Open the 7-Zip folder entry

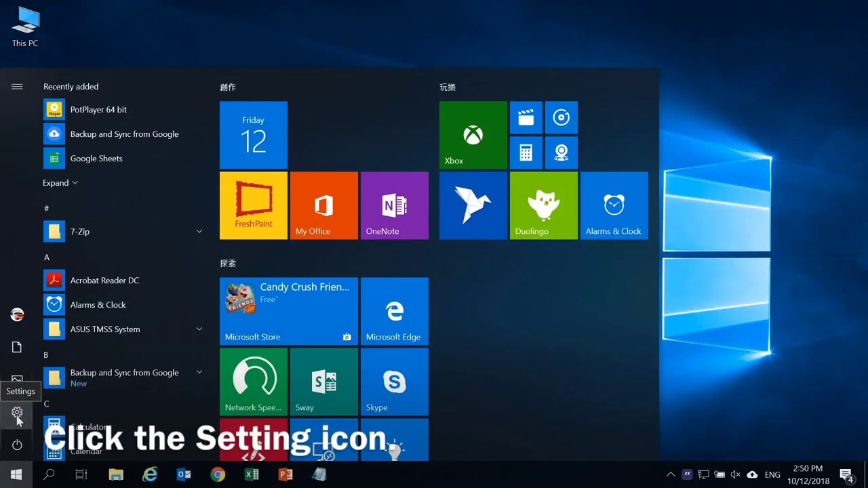122,232
